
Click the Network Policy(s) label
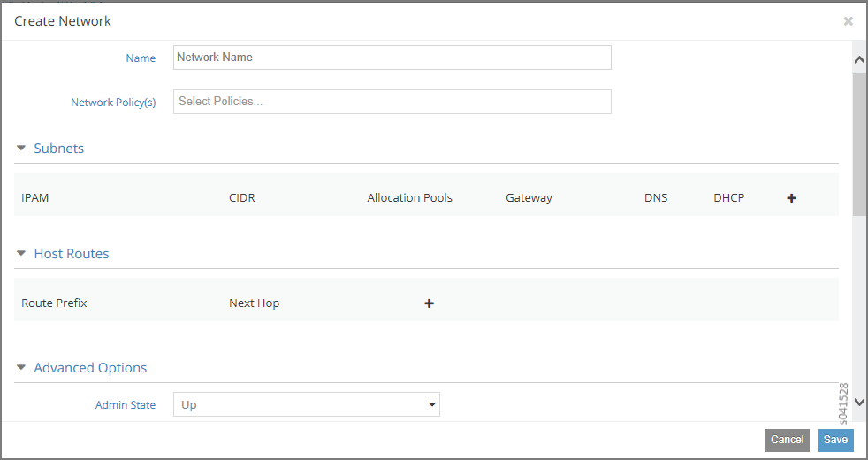(113, 103)
